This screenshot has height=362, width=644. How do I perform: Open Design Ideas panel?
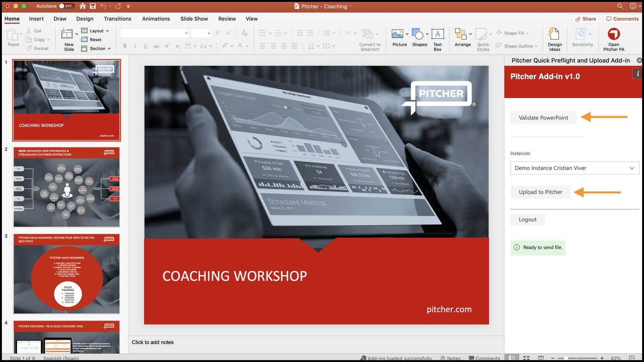point(554,35)
